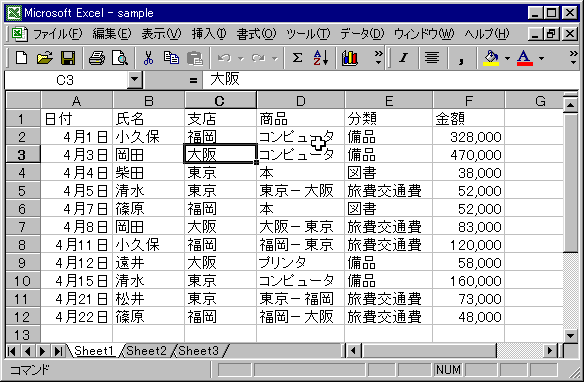Open the fill color dropdown arrow
The image size is (584, 382).
(507, 58)
